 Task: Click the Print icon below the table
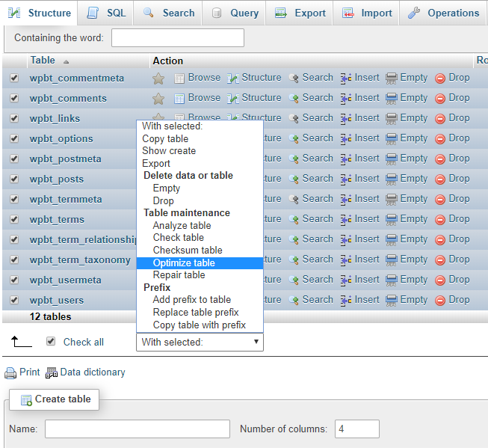[x=10, y=372]
